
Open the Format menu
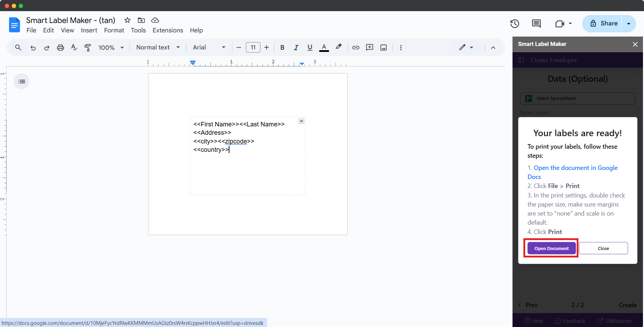tap(114, 30)
